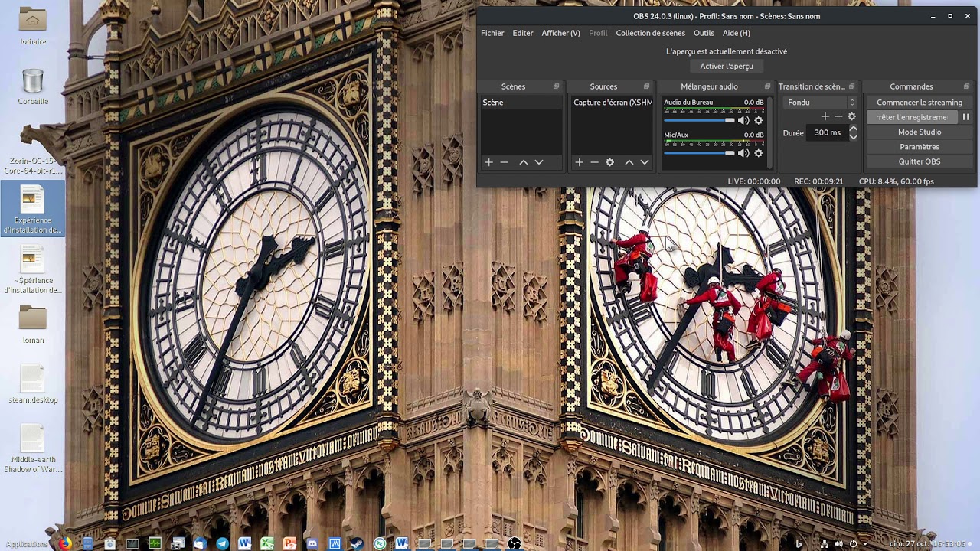
Task: Select the OBS icon in the taskbar
Action: click(514, 543)
